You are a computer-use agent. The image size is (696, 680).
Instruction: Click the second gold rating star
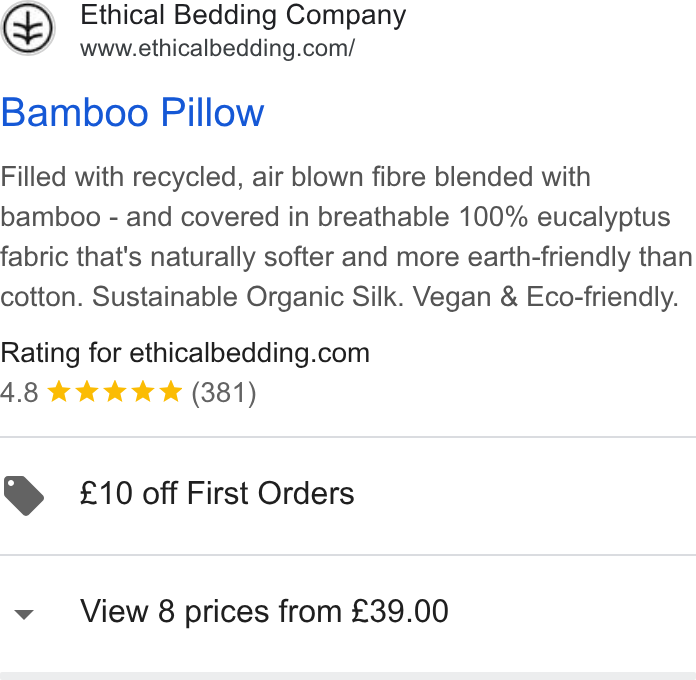click(87, 392)
